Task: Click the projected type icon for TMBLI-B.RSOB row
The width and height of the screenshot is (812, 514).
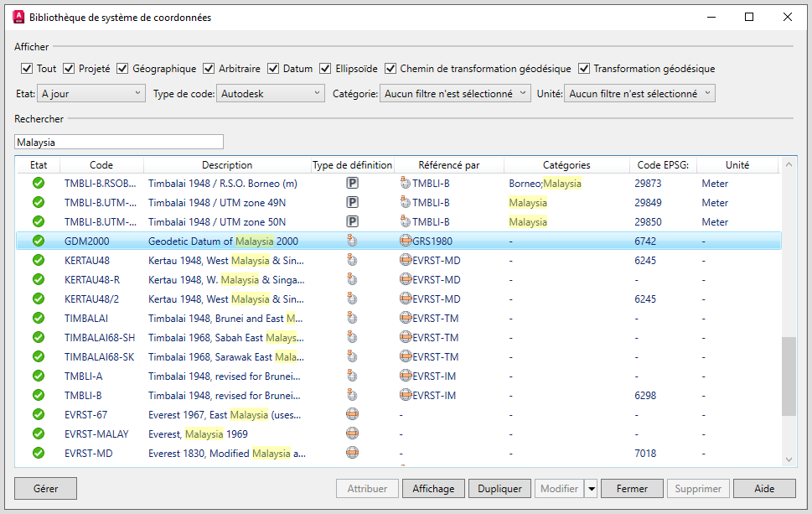Action: pyautogui.click(x=353, y=183)
